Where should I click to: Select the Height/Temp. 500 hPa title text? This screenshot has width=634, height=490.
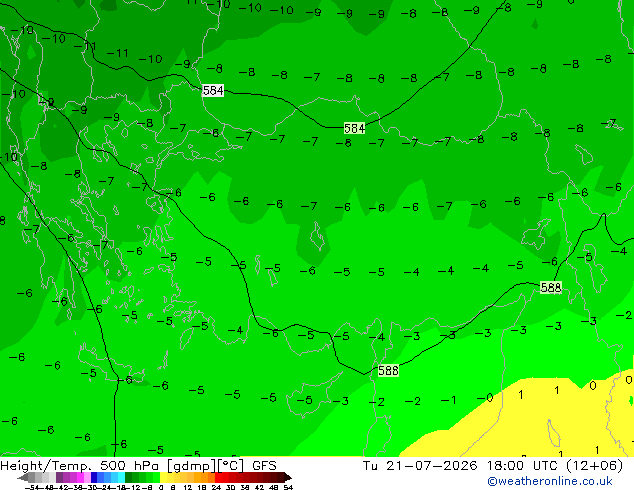point(82,466)
